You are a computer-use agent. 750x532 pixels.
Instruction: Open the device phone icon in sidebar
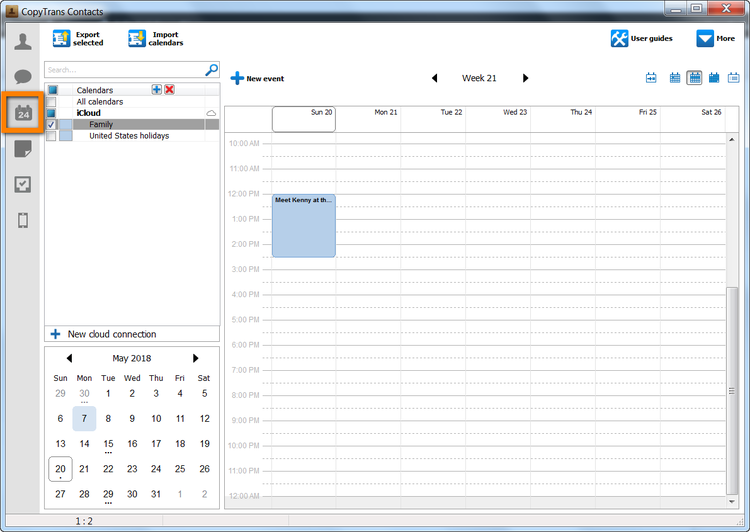point(23,220)
